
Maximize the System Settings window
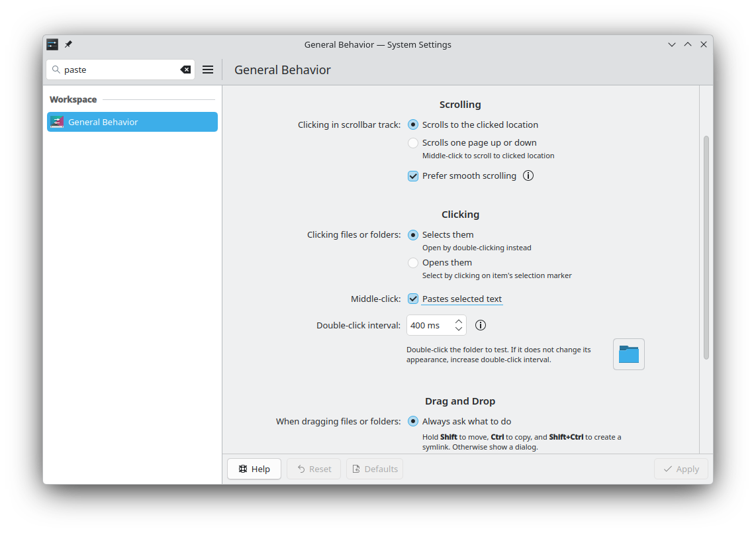(688, 44)
